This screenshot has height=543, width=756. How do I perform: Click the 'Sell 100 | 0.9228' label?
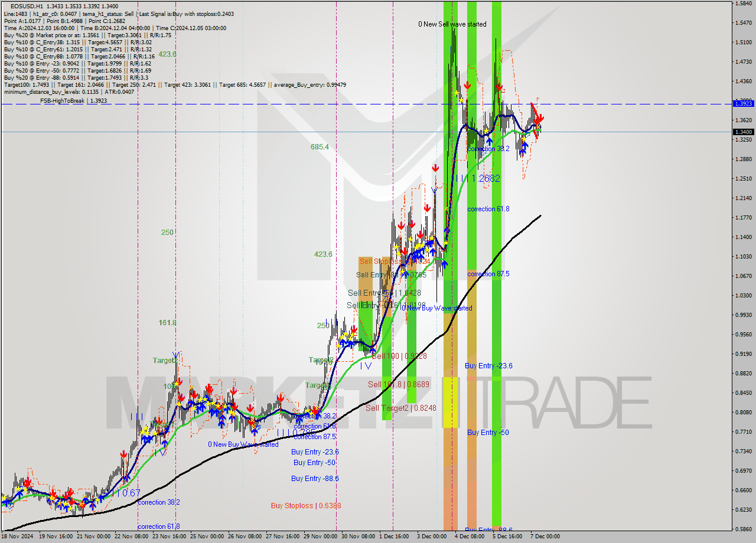[399, 356]
